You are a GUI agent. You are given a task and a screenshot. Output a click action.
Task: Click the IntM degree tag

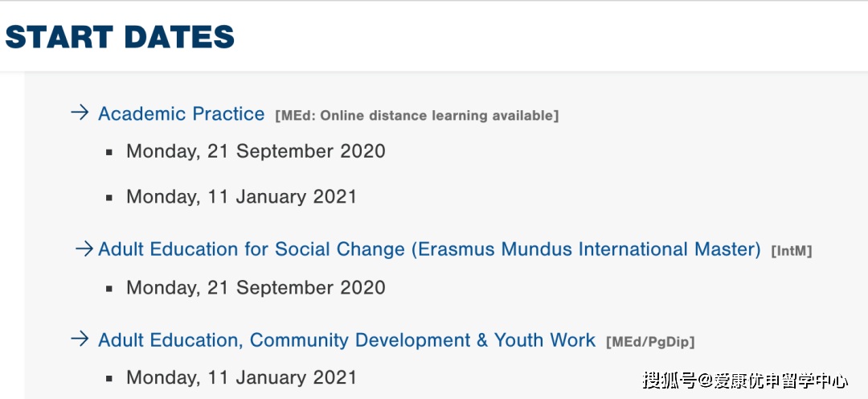[x=791, y=251]
